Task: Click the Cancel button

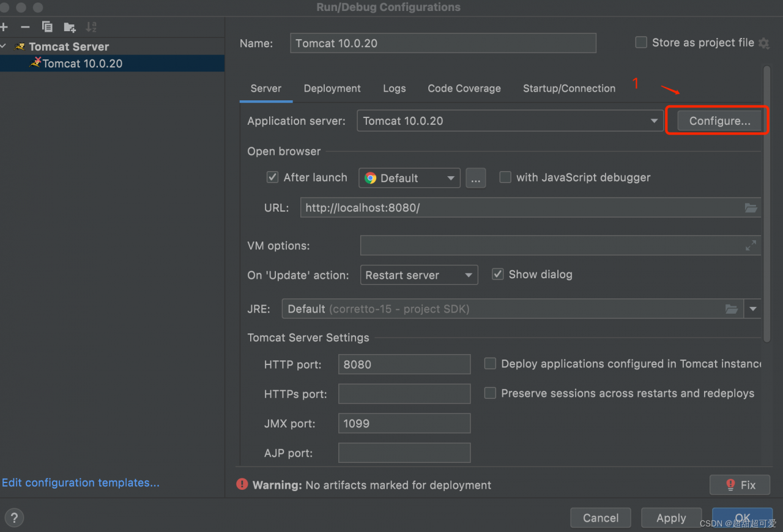Action: point(601,518)
